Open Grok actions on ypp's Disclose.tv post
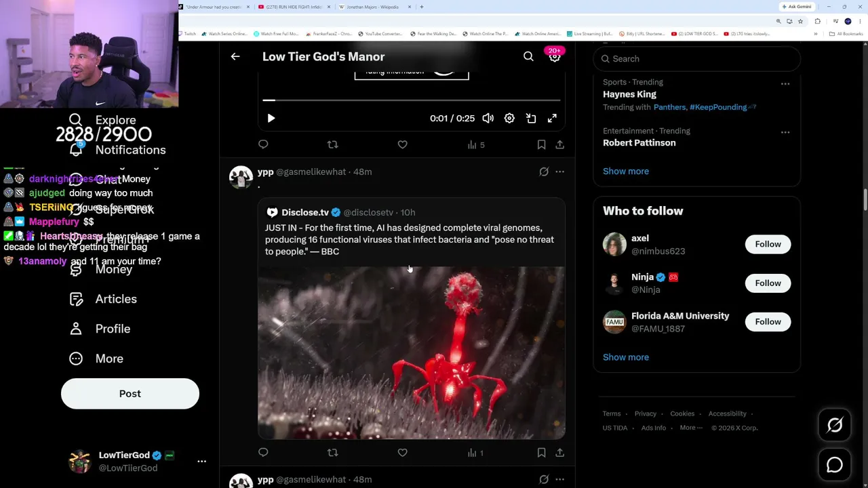The width and height of the screenshot is (868, 488). point(544,172)
